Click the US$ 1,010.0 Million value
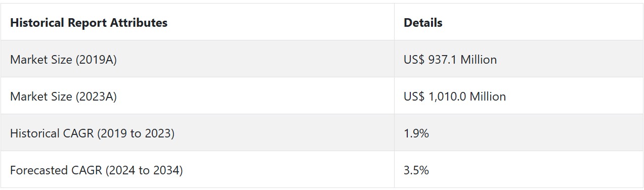The image size is (644, 190). 455,97
